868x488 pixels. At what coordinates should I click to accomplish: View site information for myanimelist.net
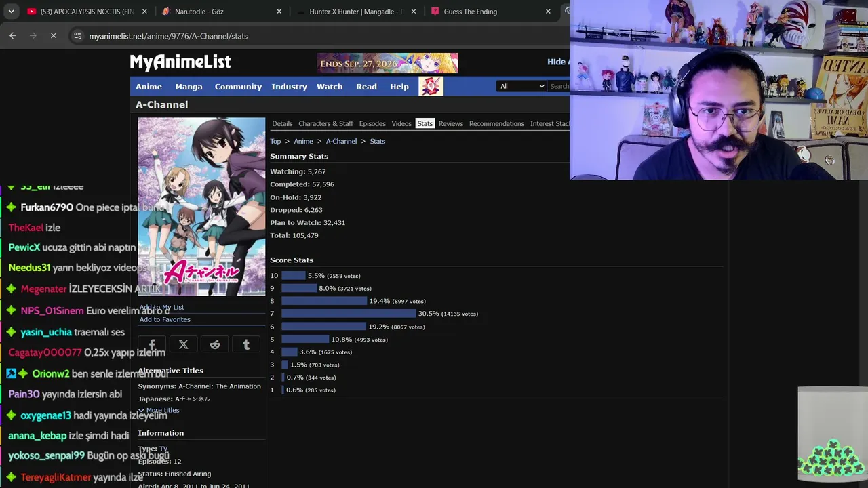point(78,36)
